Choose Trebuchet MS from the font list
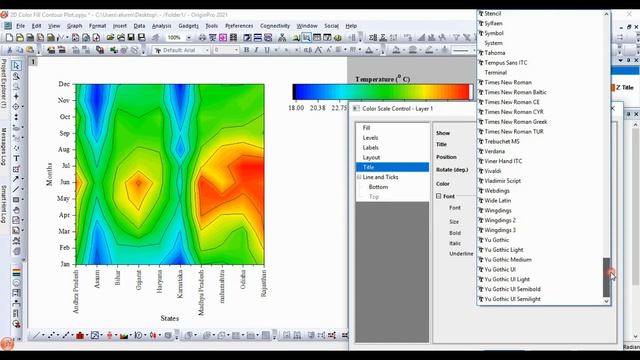 tap(502, 142)
